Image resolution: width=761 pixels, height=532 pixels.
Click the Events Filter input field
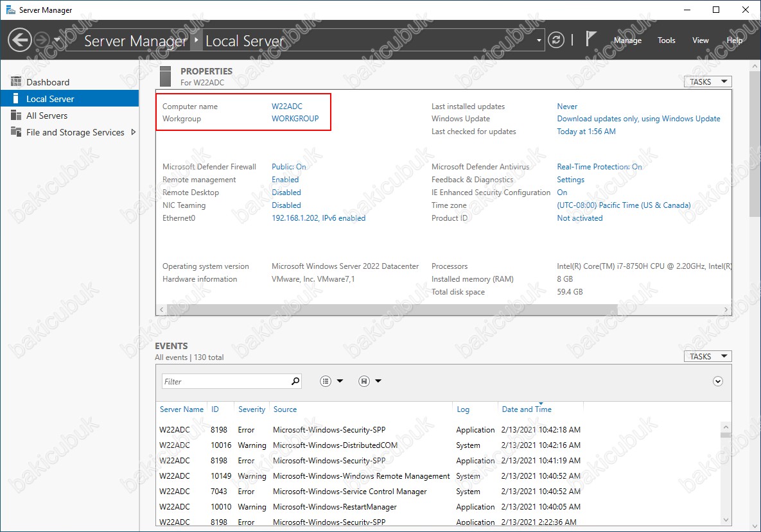(226, 381)
